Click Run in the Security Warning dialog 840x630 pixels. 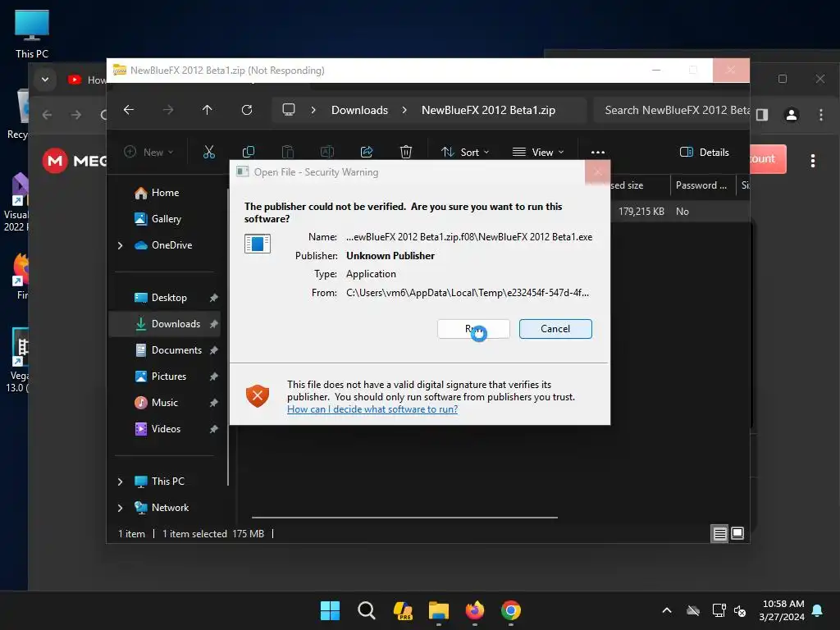[x=473, y=329]
